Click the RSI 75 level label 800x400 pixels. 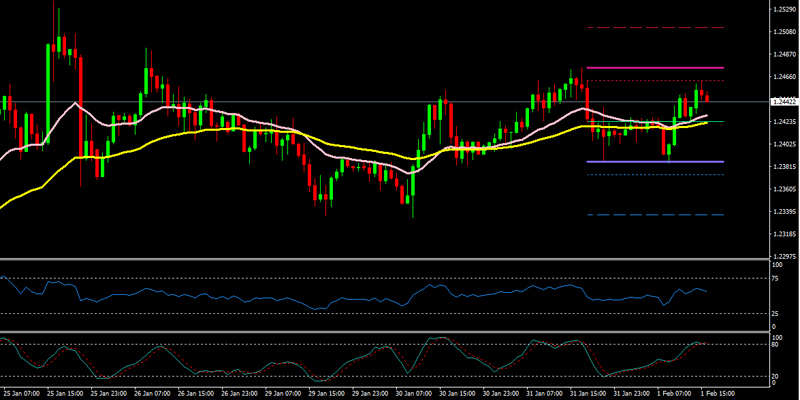775,278
